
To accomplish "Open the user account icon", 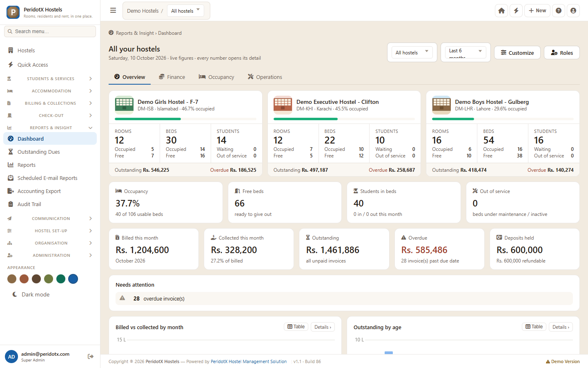I will [573, 11].
